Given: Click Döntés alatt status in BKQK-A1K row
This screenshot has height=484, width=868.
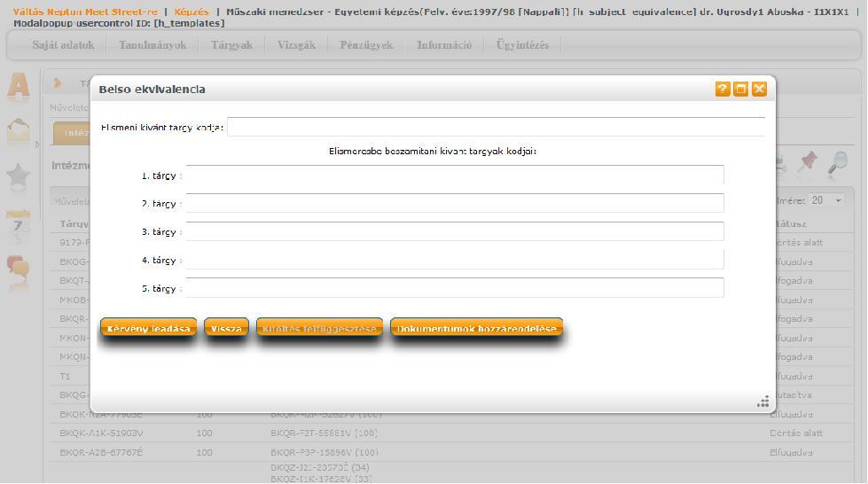Looking at the screenshot, I should tap(796, 433).
